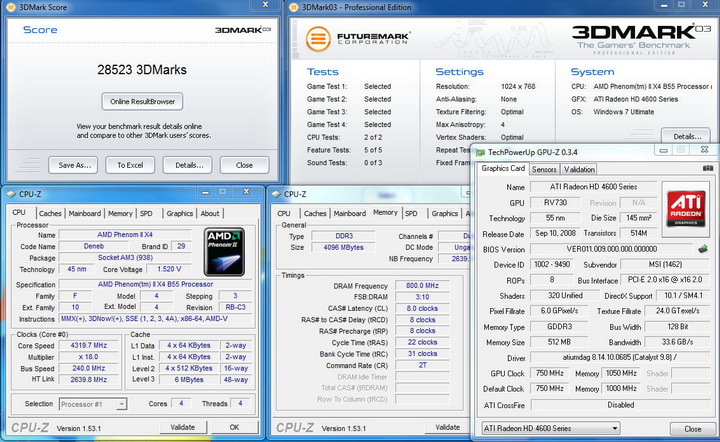Open Mainboard tab in right CPU-Z window
Image resolution: width=720 pixels, height=442 pixels.
[349, 213]
